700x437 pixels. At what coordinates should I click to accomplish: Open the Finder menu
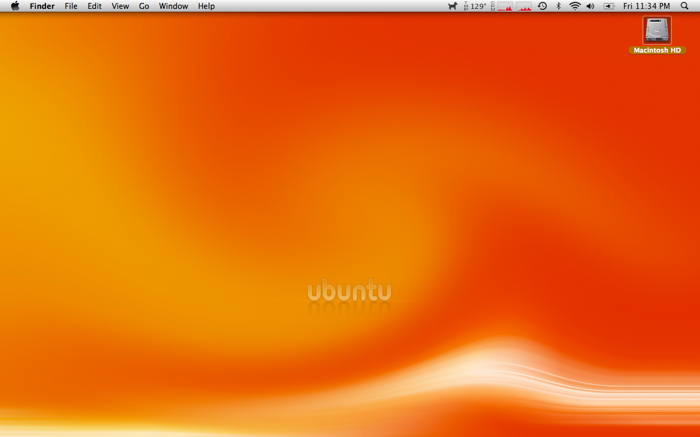click(42, 6)
